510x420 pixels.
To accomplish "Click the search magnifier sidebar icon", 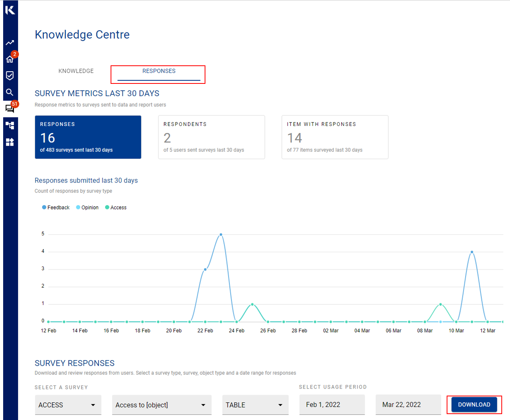I will click(10, 92).
